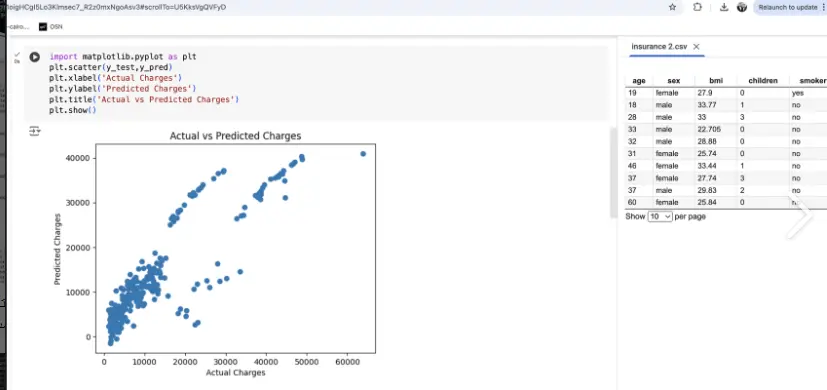Select bmi cell 33.44
The height and width of the screenshot is (390, 827).
coord(716,166)
